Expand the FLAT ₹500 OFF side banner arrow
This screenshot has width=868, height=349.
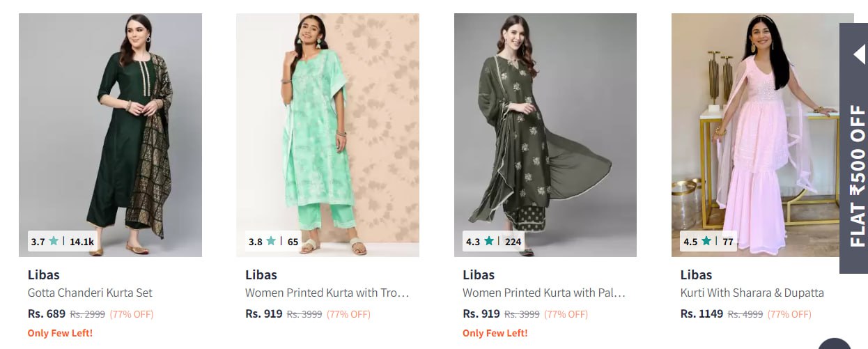858,54
